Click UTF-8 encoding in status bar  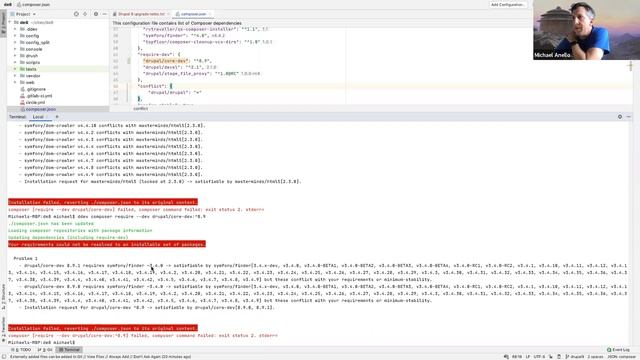pos(539,357)
